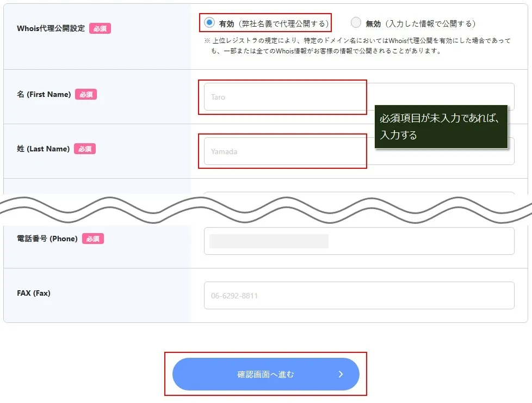Click the 必須 badge beside 姓 (Last Name)
Screen dimensions: 532x403
pyautogui.click(x=85, y=149)
